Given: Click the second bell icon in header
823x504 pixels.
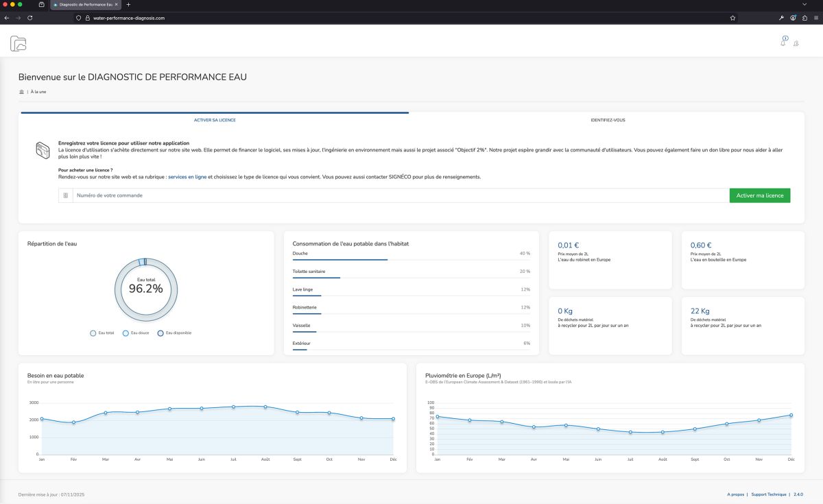Looking at the screenshot, I should pos(796,43).
